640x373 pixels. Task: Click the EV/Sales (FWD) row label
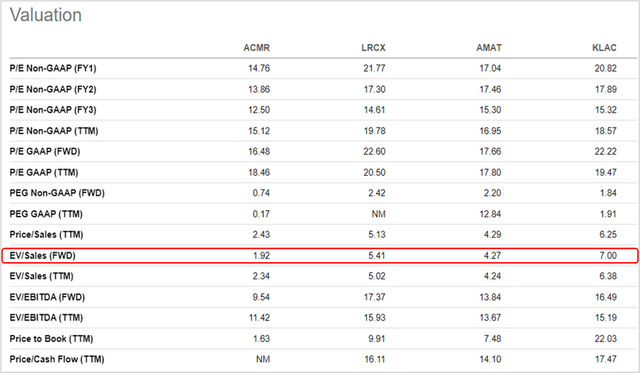43,255
